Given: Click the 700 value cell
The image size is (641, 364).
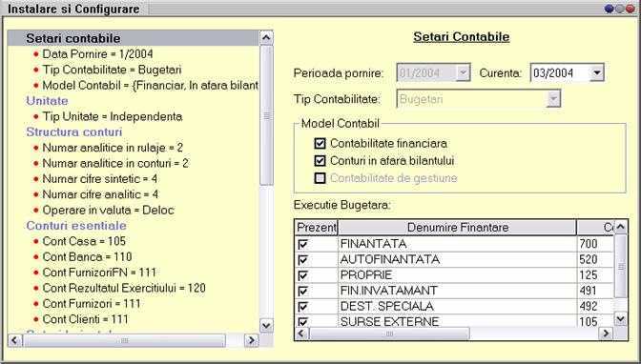Looking at the screenshot, I should coord(595,244).
